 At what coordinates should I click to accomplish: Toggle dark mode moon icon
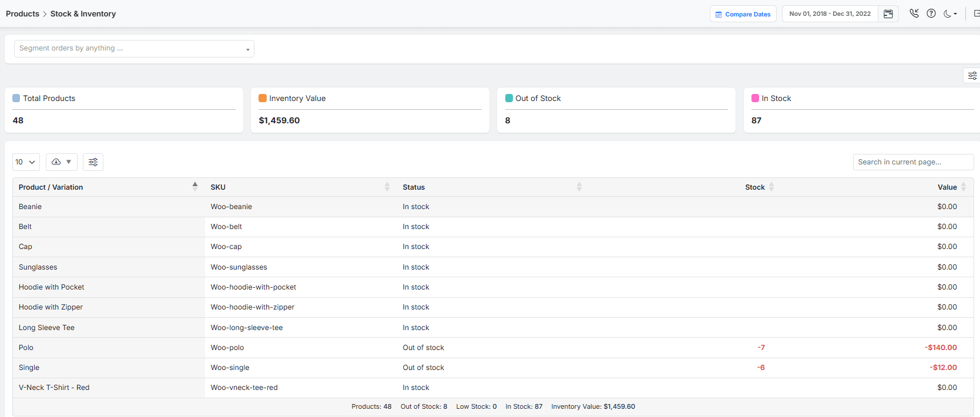[x=950, y=14]
